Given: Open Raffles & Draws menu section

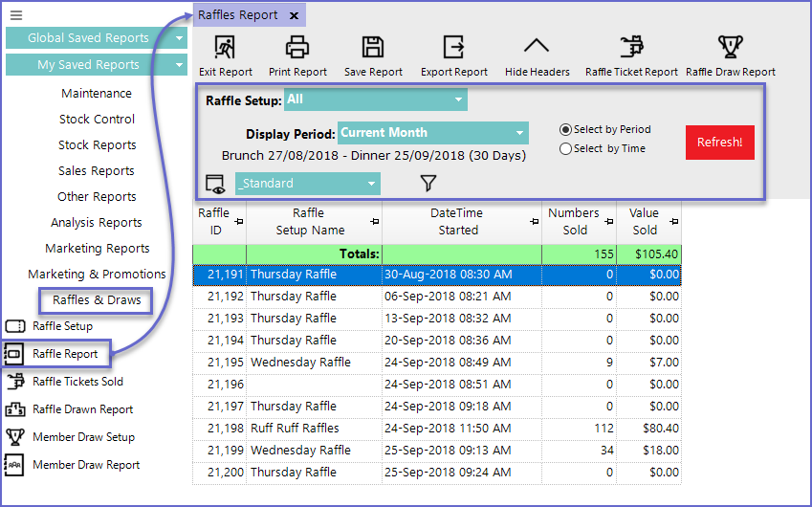Looking at the screenshot, I should tap(97, 299).
